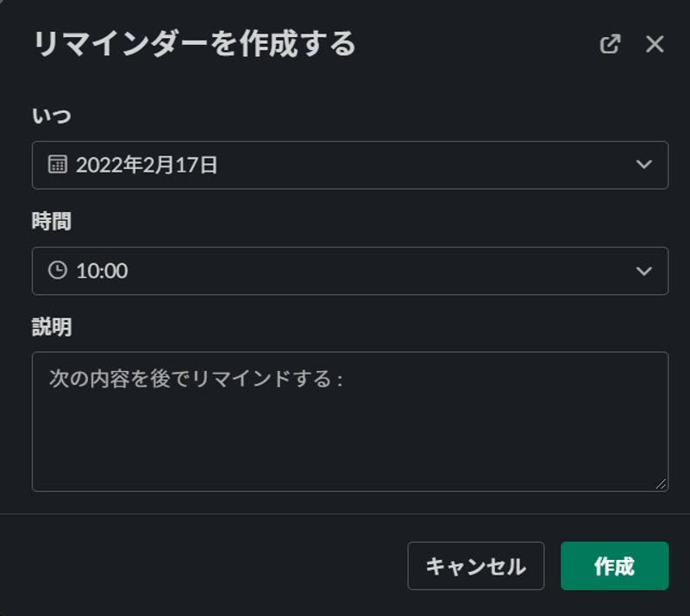Viewport: 690px width, 616px height.
Task: Click the キャンセル button
Action: pos(475,565)
